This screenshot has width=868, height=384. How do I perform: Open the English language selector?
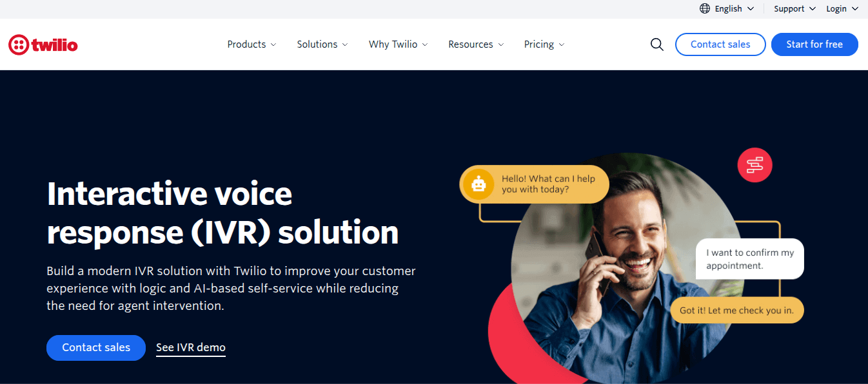point(727,8)
